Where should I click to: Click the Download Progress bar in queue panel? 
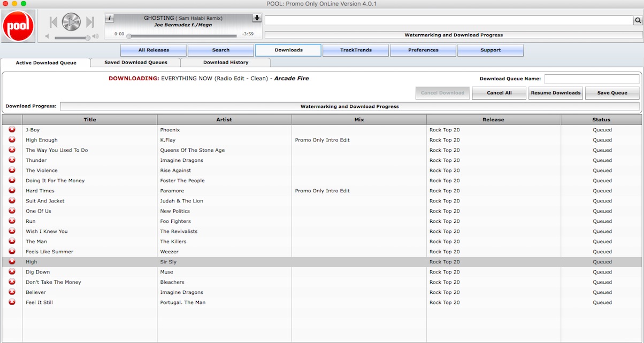(x=349, y=106)
